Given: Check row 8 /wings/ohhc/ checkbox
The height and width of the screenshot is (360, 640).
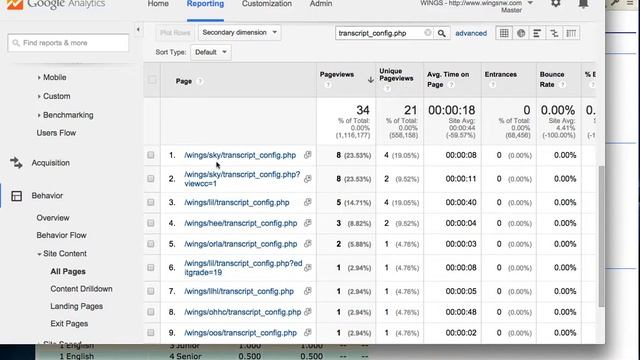Looking at the screenshot, I should click(151, 312).
